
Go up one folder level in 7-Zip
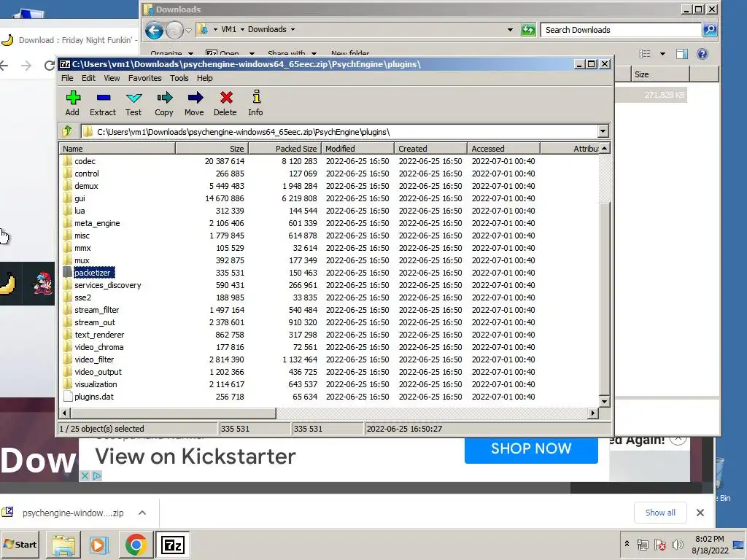pyautogui.click(x=67, y=131)
